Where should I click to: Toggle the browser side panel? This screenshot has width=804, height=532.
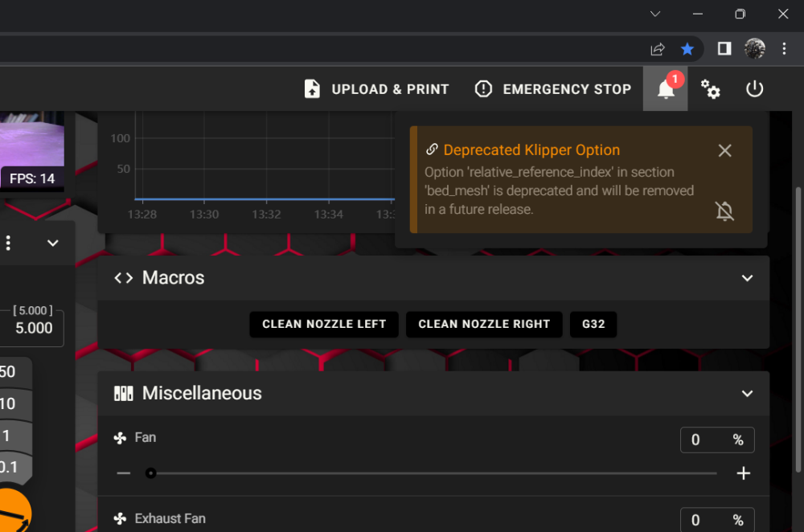724,49
